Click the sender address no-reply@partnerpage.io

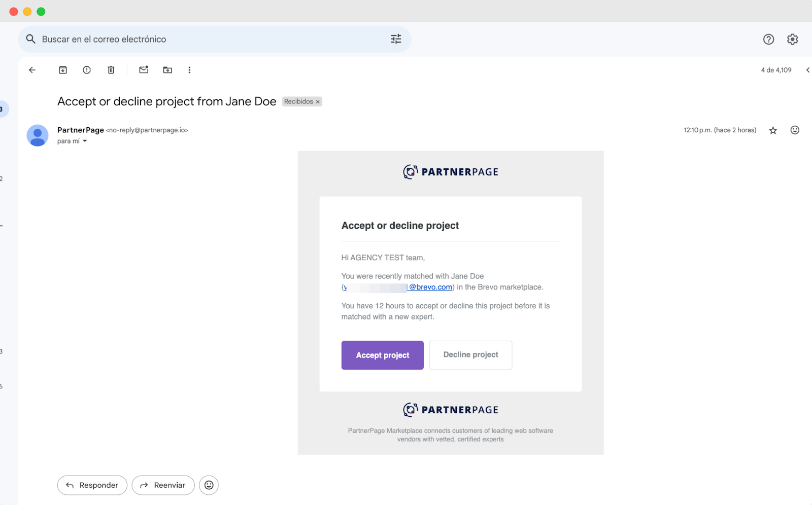[x=147, y=130]
